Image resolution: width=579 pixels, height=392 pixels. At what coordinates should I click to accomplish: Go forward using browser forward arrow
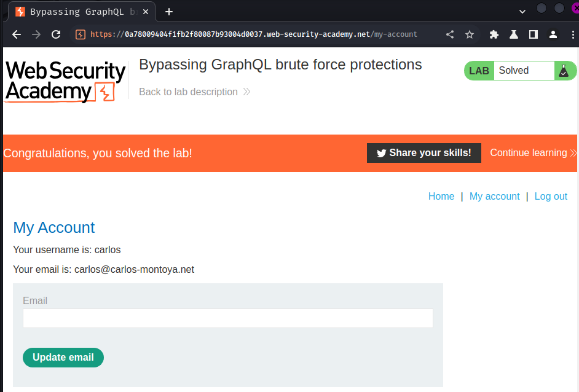36,34
